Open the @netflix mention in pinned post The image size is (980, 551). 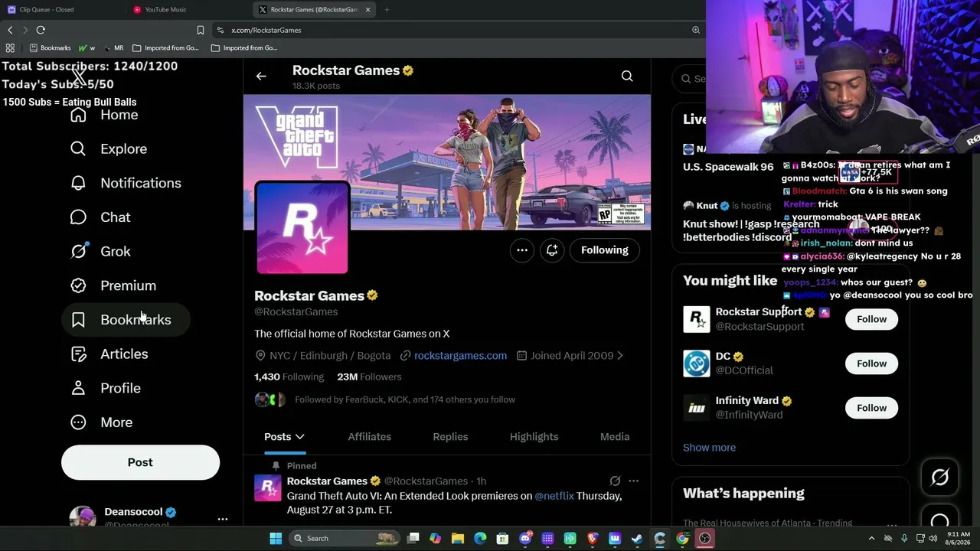(x=554, y=496)
